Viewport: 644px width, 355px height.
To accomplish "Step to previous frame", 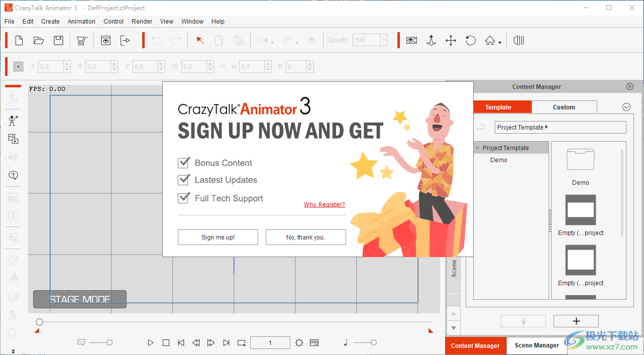I will (x=196, y=343).
